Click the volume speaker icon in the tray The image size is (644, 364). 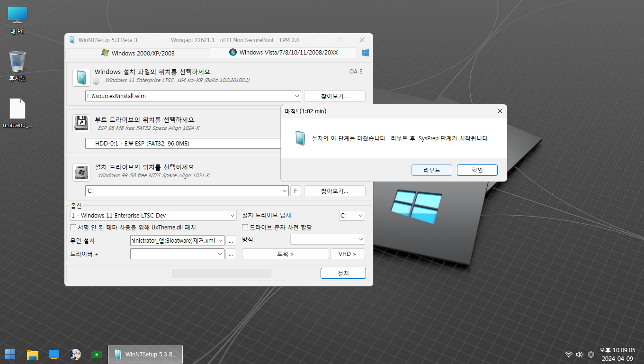(x=579, y=355)
